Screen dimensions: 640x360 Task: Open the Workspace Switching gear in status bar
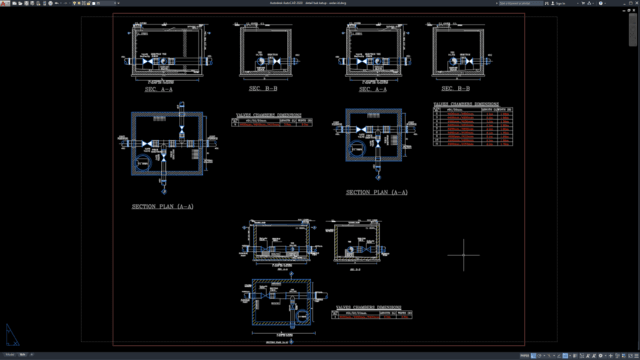600,356
